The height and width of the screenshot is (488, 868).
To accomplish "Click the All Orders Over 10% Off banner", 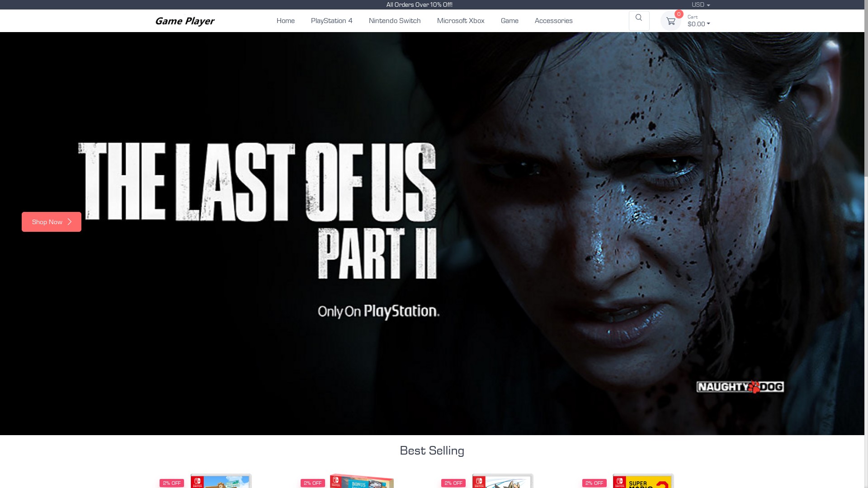I will click(x=419, y=5).
